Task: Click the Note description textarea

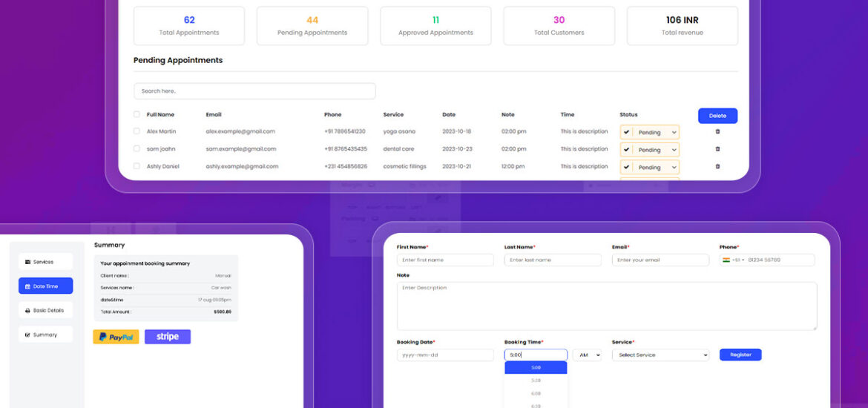Action: point(607,306)
